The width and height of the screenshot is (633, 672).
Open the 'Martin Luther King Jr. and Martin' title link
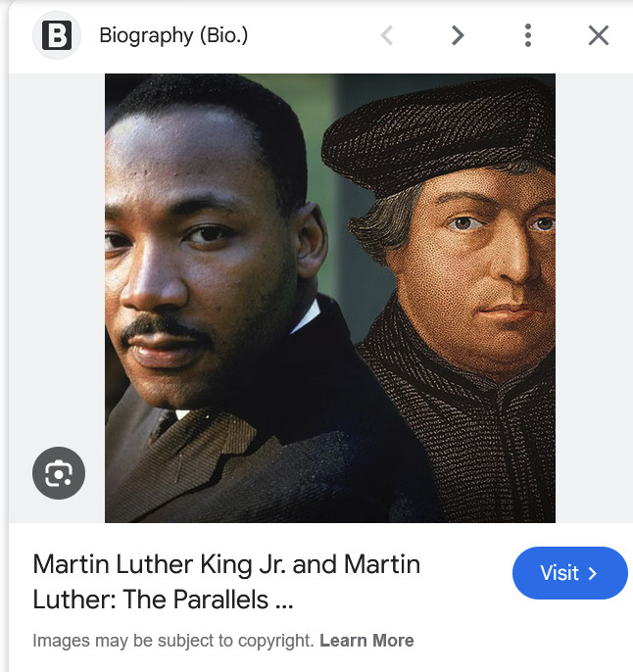(226, 564)
